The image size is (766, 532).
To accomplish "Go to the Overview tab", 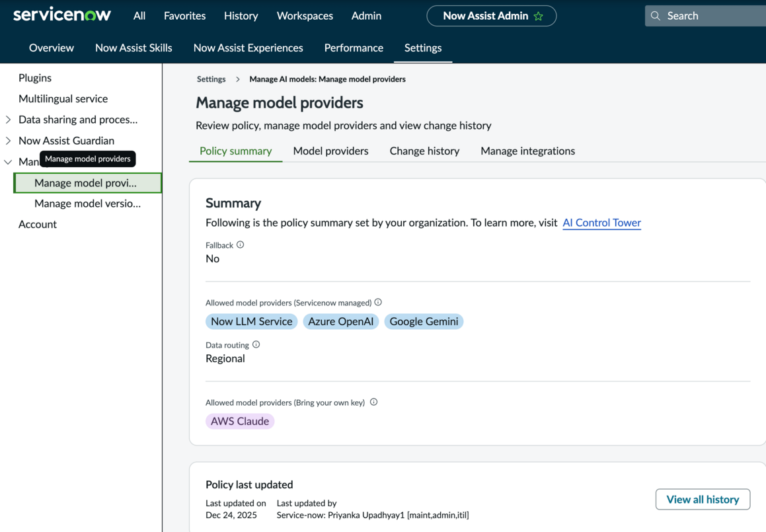I will point(52,48).
